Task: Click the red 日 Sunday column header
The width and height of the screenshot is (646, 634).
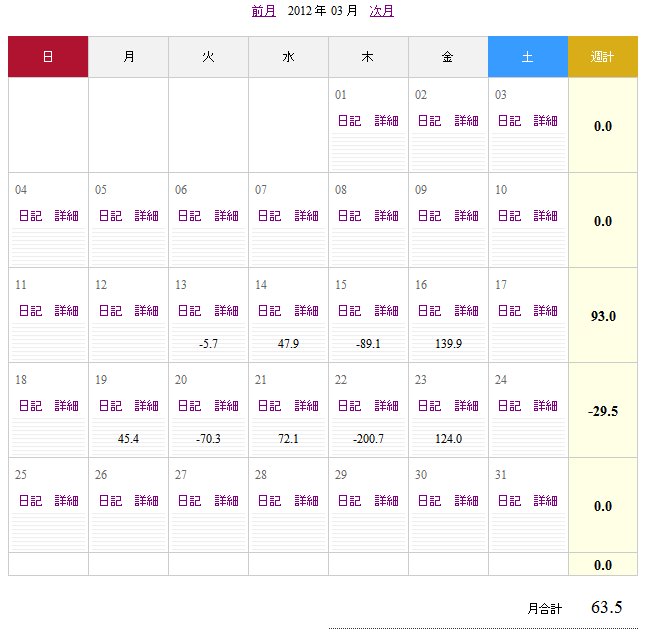Action: (x=48, y=57)
